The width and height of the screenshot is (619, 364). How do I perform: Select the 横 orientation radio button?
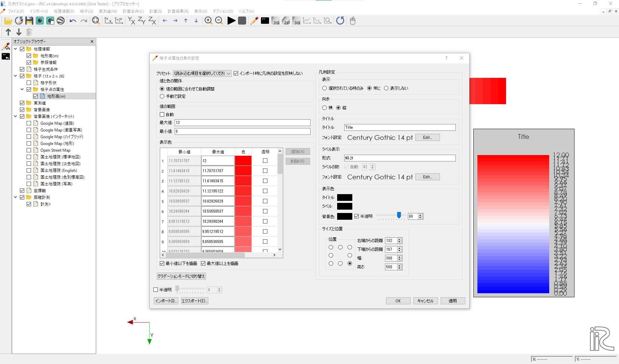click(324, 108)
